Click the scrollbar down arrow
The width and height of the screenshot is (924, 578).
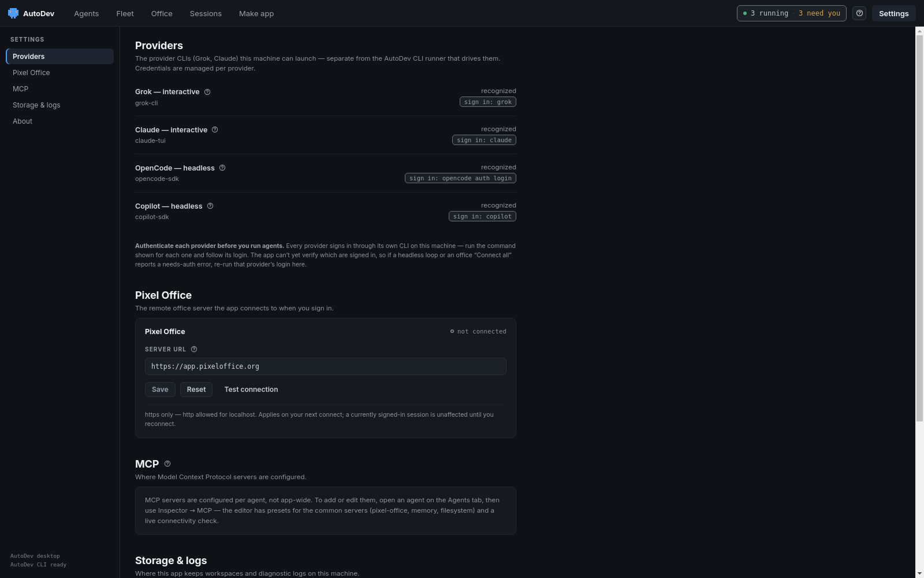tap(919, 573)
